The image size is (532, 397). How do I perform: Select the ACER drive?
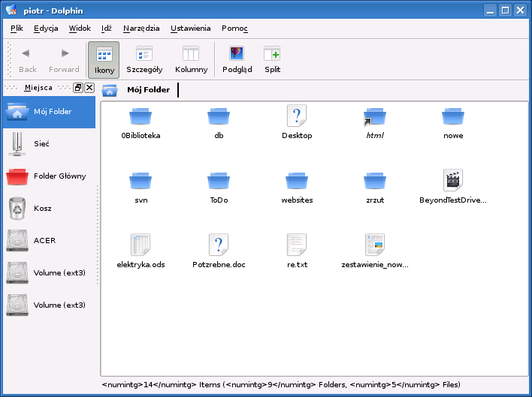(x=44, y=240)
